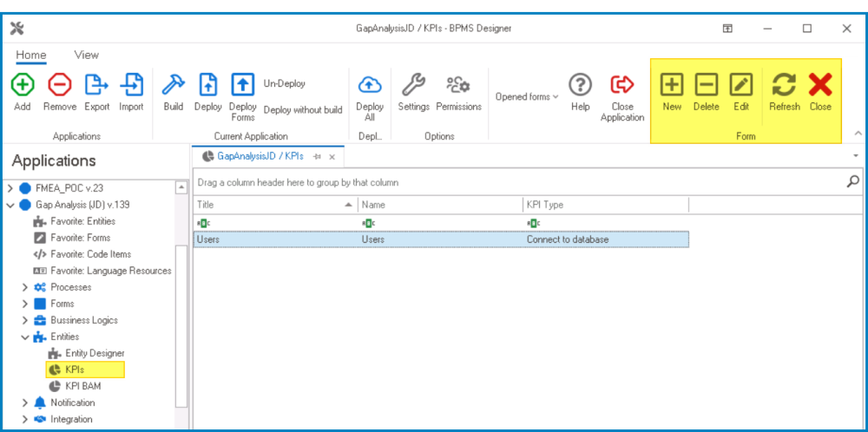The image size is (868, 432).
Task: Click the red X Close form icon
Action: pos(820,85)
